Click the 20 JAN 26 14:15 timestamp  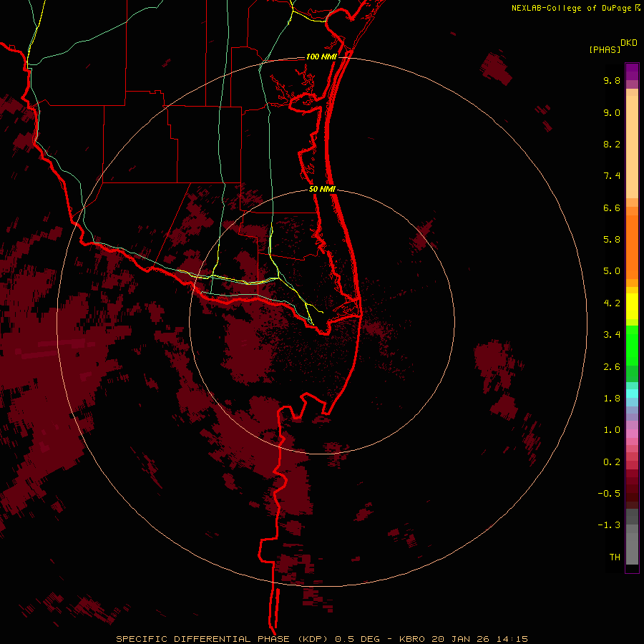point(479,639)
